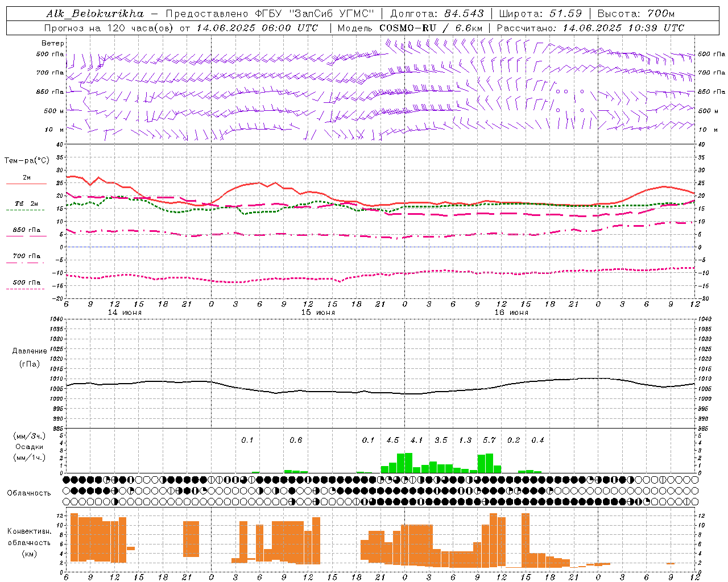Click the precipitation value 1.3
Screen dimensions: 728x582
click(465, 440)
